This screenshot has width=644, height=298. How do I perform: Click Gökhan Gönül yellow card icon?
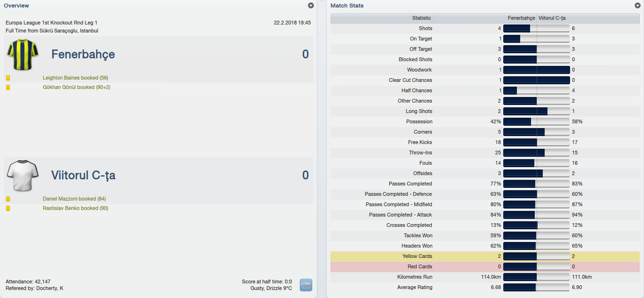(x=8, y=88)
